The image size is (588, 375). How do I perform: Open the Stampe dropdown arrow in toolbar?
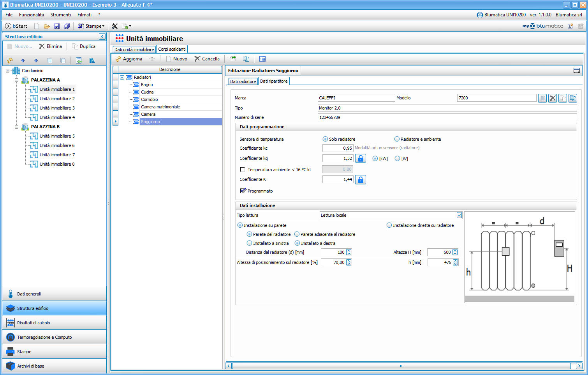coord(104,26)
